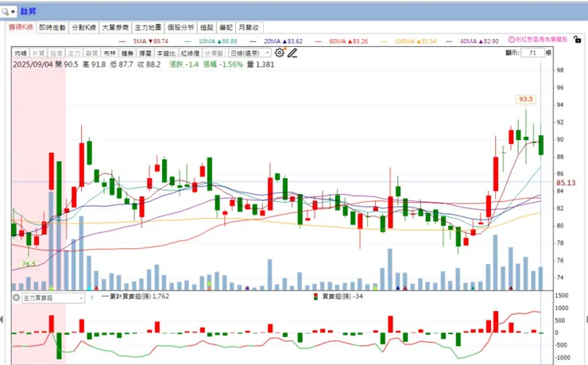Viewport: 588px width, 365px height.
Task: Open chart settings gear icon
Action: (x=280, y=52)
